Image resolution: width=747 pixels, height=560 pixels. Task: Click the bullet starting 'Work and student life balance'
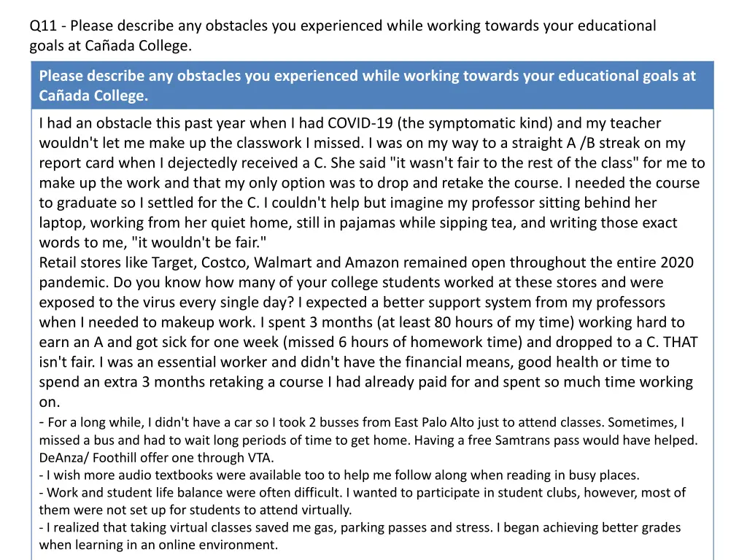(363, 501)
